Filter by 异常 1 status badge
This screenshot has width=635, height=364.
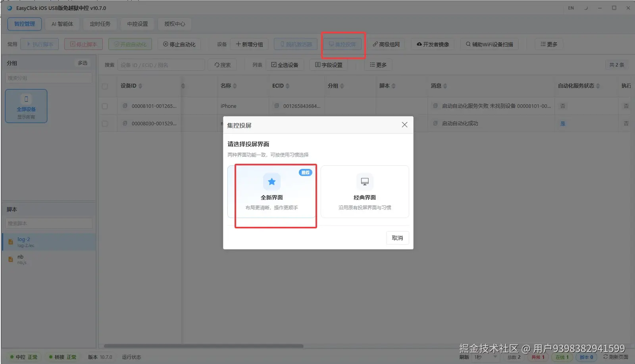(538, 357)
